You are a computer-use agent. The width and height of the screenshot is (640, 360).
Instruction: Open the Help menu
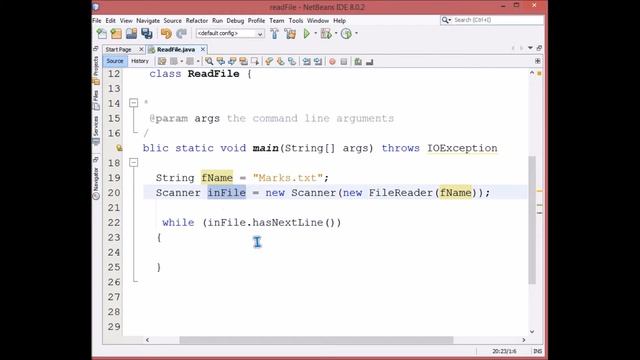point(339,20)
